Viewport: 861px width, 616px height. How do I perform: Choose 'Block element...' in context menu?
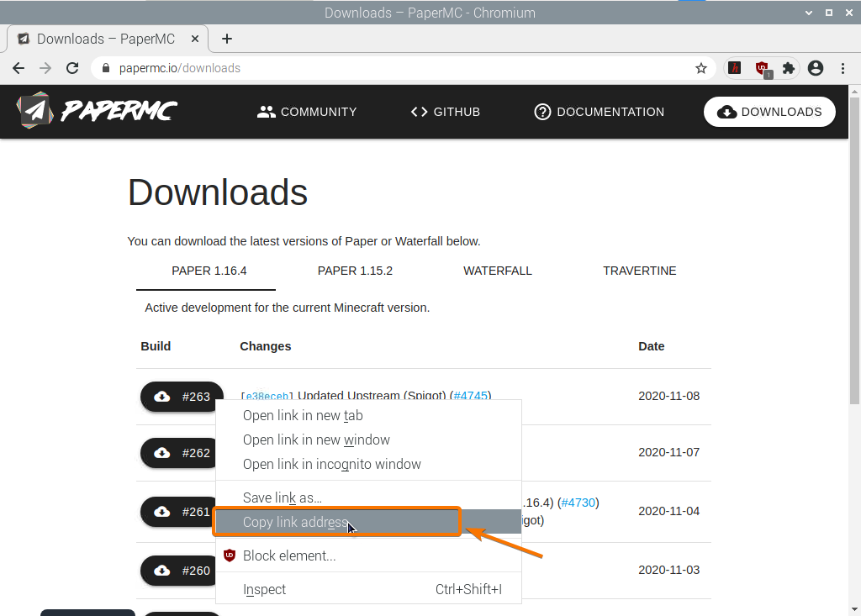368,555
